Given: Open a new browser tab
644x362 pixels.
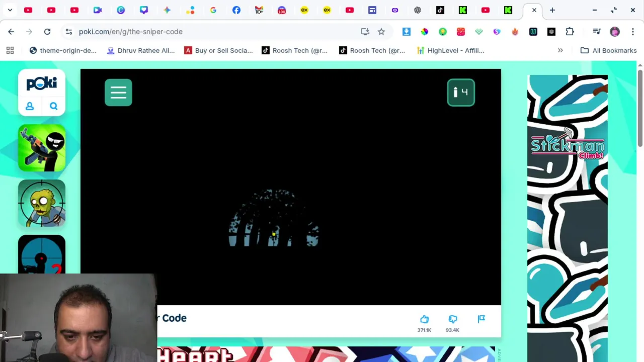Looking at the screenshot, I should click(552, 10).
